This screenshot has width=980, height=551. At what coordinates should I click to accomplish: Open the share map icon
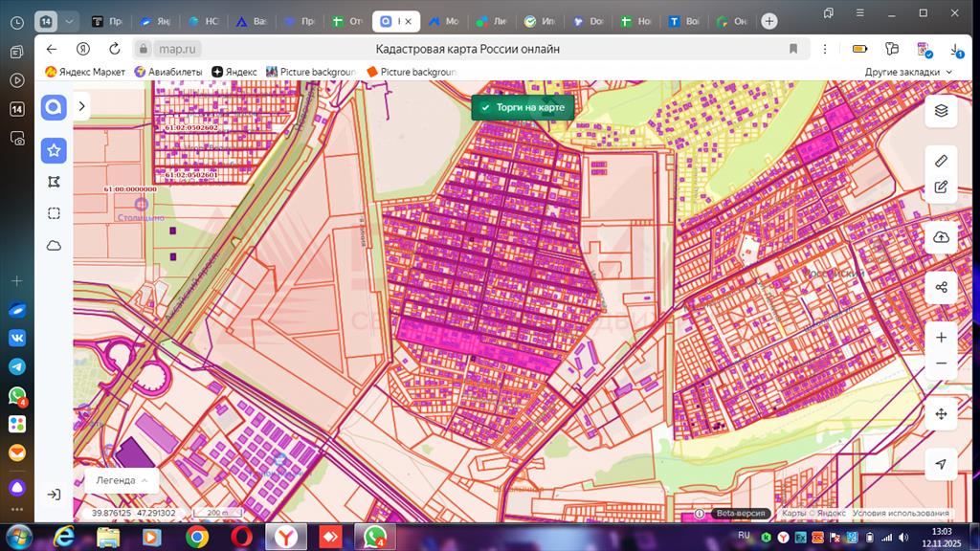[x=941, y=287]
